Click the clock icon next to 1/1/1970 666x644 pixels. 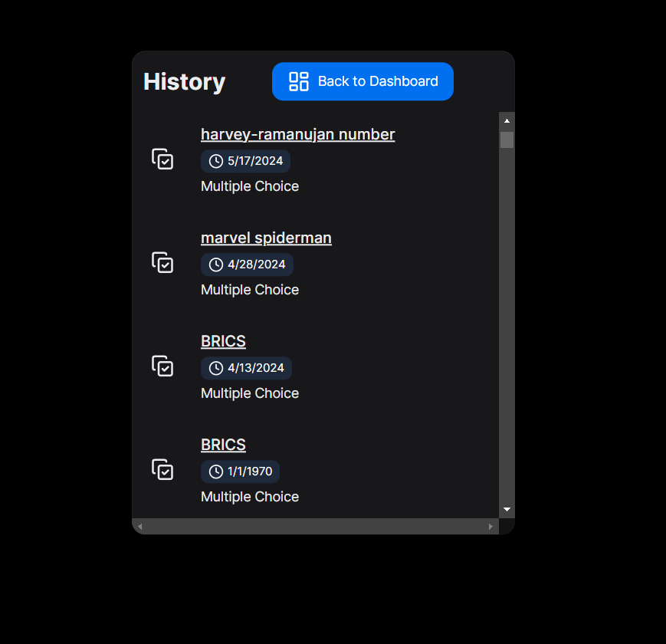(216, 472)
